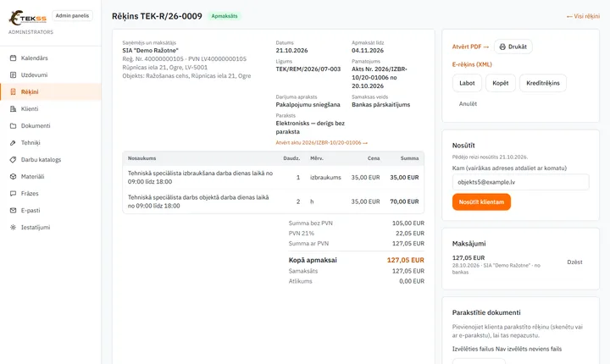The width and height of the screenshot is (610, 364).
Task: Click the Materiāli box icon
Action: (x=13, y=177)
